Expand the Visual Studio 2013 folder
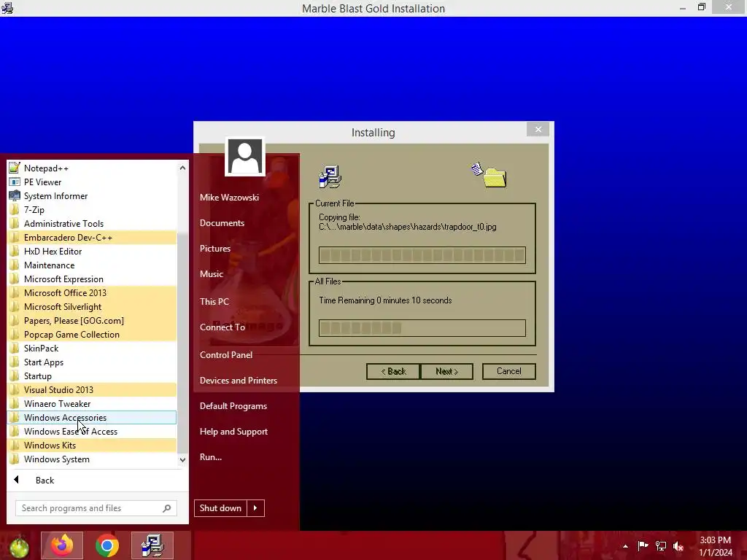Image resolution: width=747 pixels, height=560 pixels. (92, 389)
